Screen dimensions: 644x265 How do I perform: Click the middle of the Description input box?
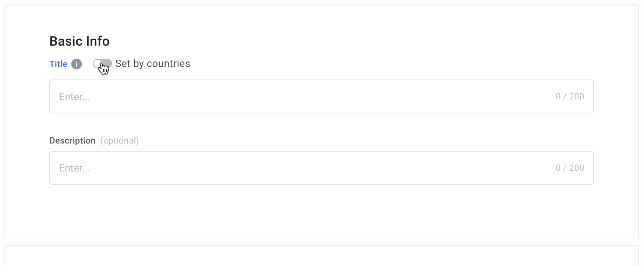[x=321, y=168]
